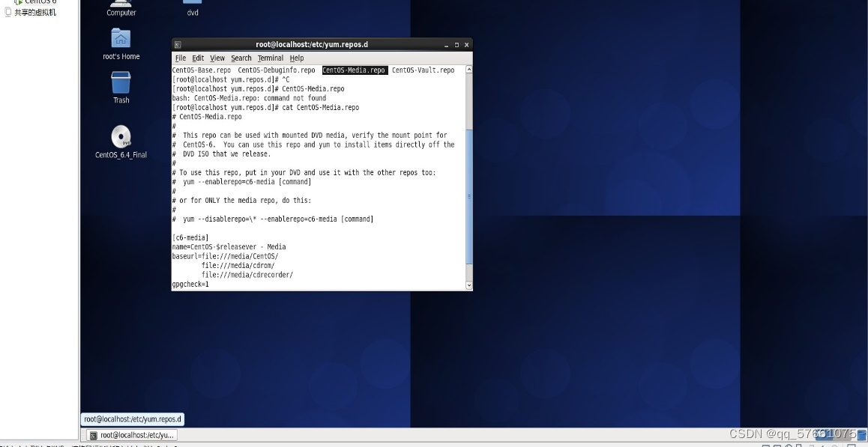Open the root's Home folder icon
This screenshot has width=868, height=447.
point(120,37)
